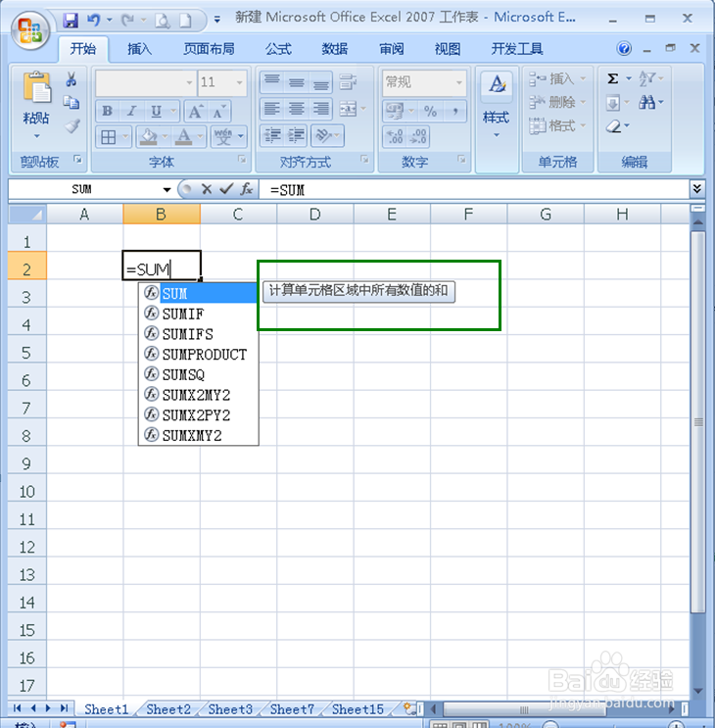Open the round Office button menu
This screenshot has width=715, height=728.
[30, 30]
